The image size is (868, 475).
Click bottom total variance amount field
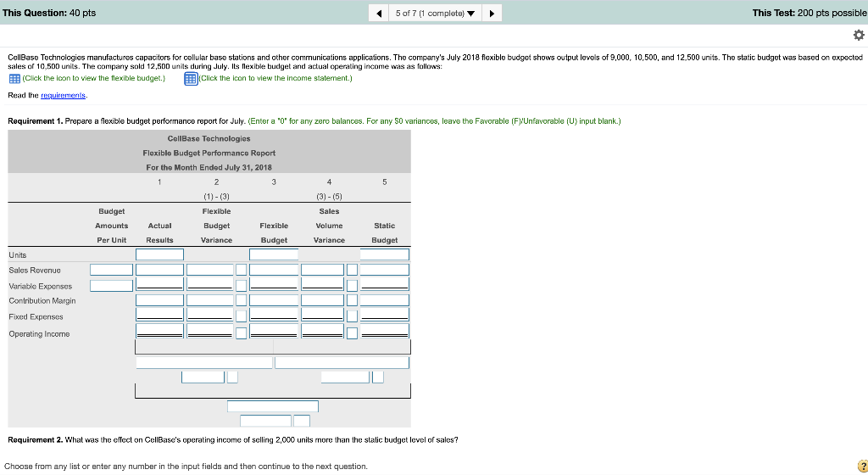265,421
